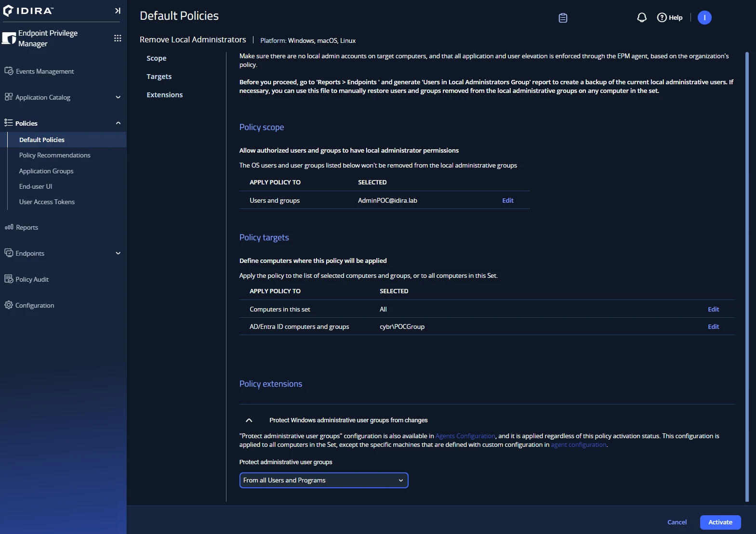756x534 pixels.
Task: Activate the policy
Action: click(720, 522)
